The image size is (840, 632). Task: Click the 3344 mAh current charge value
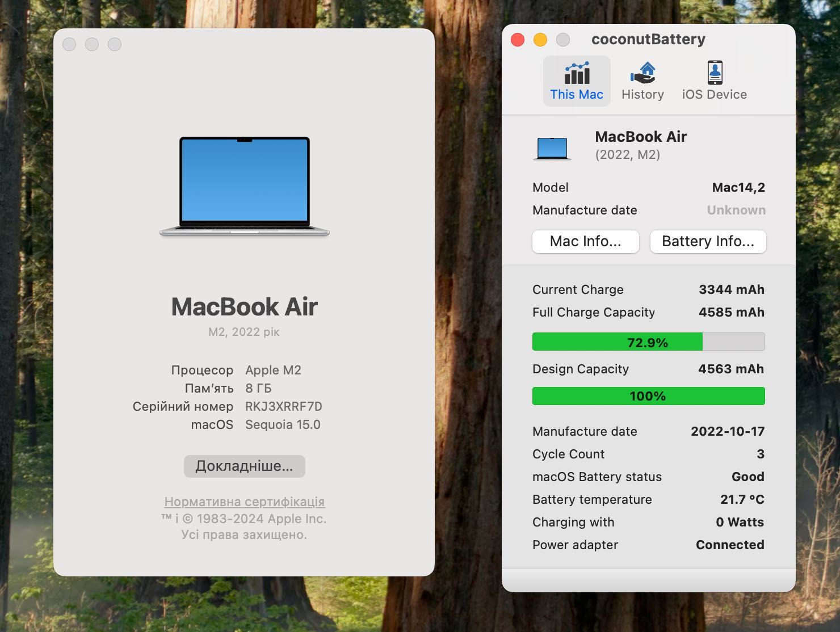tap(732, 289)
